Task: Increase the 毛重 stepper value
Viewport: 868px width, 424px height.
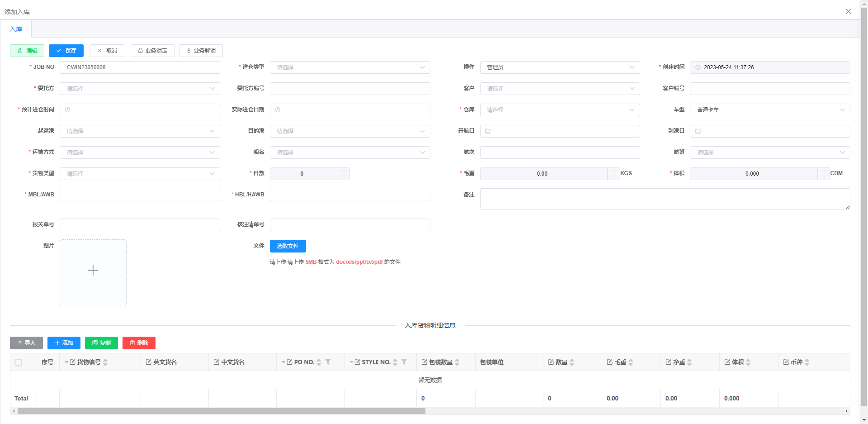Action: (613, 171)
